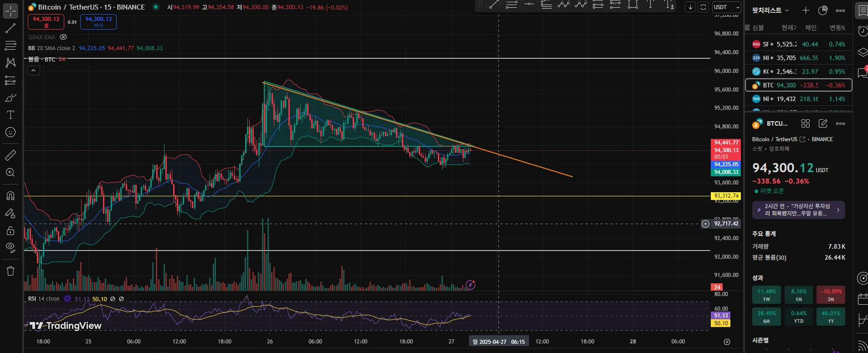Click the fullscreen frame button near USDT

point(703,7)
